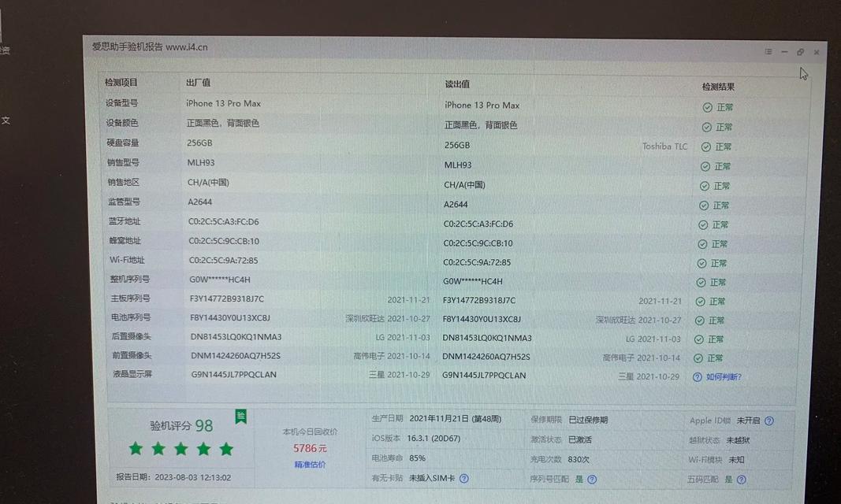Click the five green stars rating
This screenshot has width=841, height=504.
click(181, 449)
